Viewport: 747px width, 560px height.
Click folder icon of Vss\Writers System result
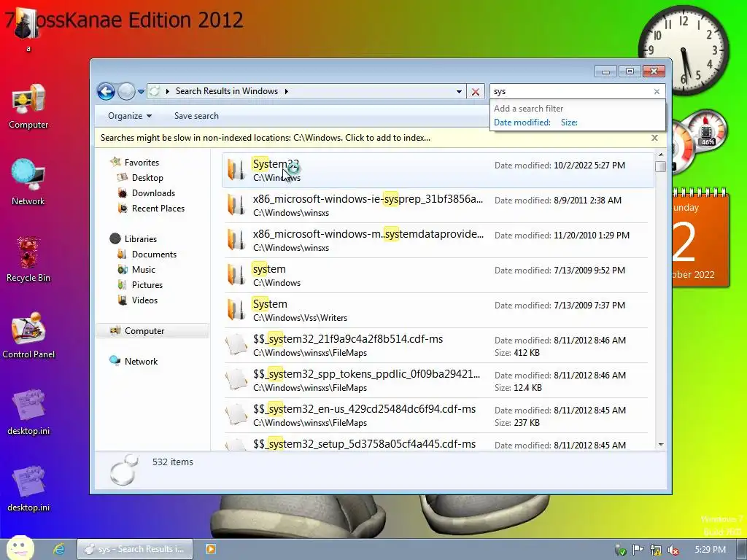click(x=236, y=309)
